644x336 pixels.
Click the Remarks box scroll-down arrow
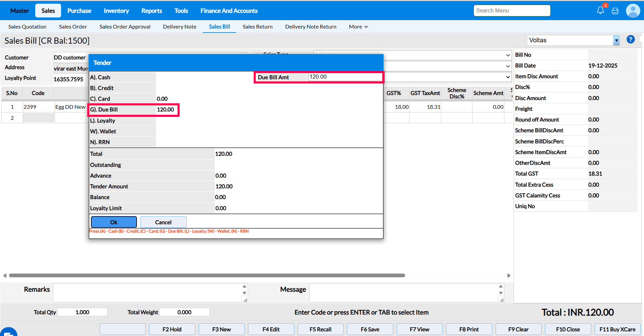click(x=244, y=293)
